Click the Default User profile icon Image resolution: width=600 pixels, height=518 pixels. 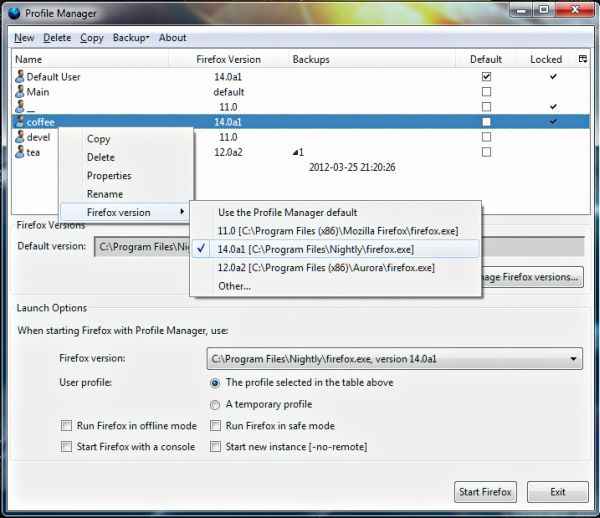[20, 77]
